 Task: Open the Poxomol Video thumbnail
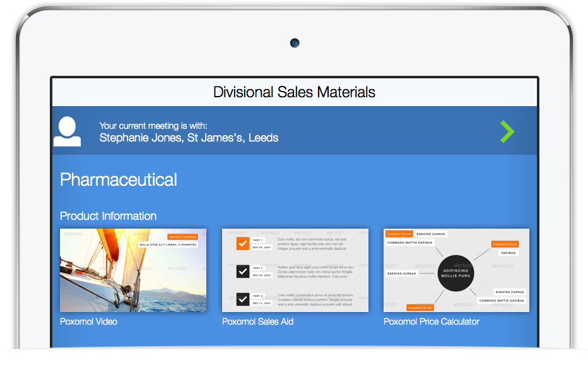[x=133, y=270]
